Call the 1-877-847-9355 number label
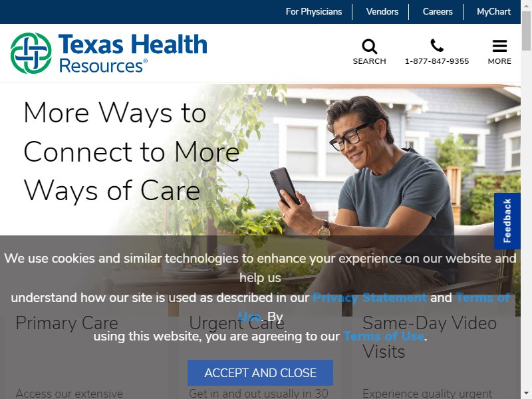Screen dimensions: 532x399 [x=437, y=61]
